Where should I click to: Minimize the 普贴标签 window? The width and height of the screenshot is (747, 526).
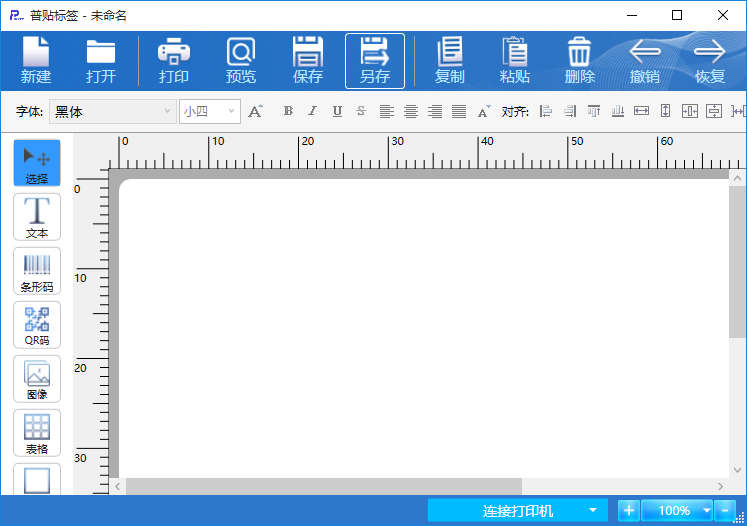[x=632, y=15]
